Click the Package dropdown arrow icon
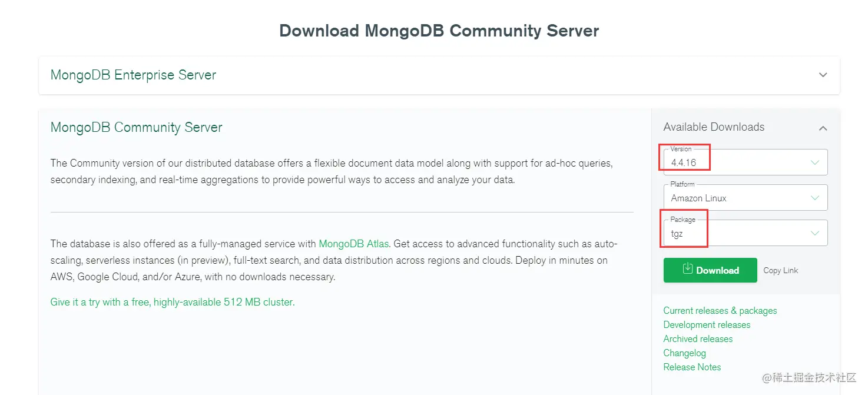 815,233
